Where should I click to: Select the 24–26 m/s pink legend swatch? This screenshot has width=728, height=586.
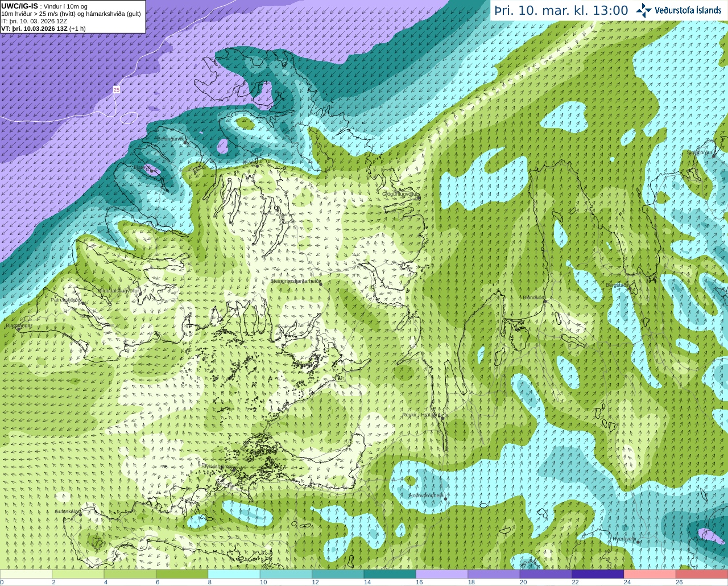pos(650,574)
